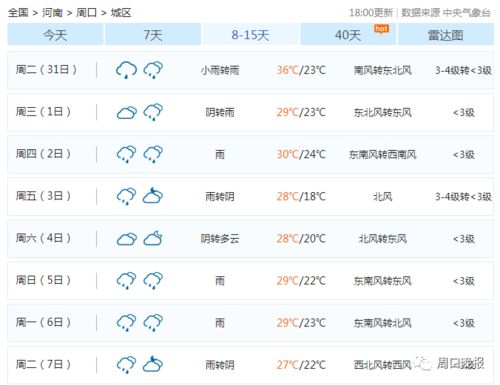The image size is (500, 385).
Task: Click the 29℃/22℃ temperature
Action: click(x=301, y=281)
